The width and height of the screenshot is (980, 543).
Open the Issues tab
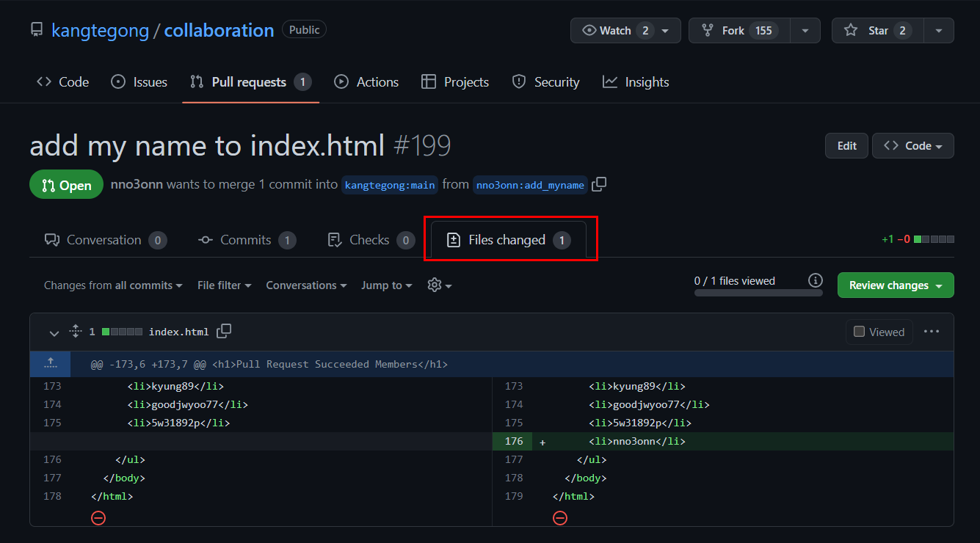(139, 82)
